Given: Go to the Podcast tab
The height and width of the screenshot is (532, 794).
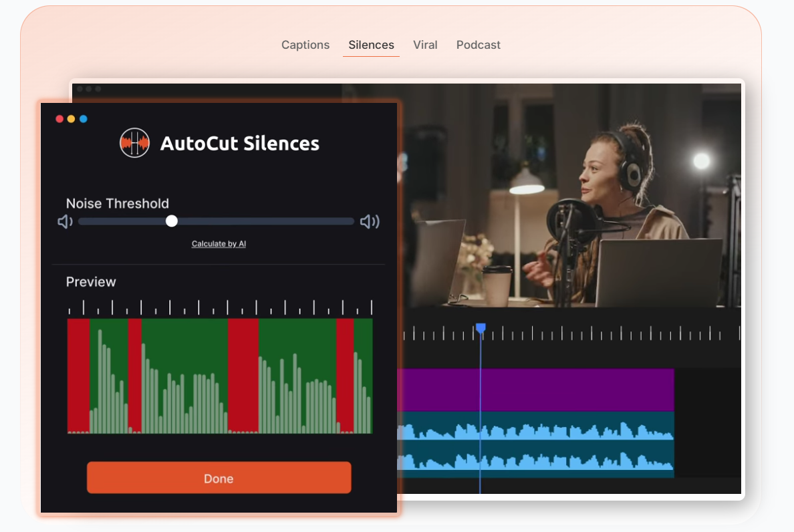Looking at the screenshot, I should (478, 45).
